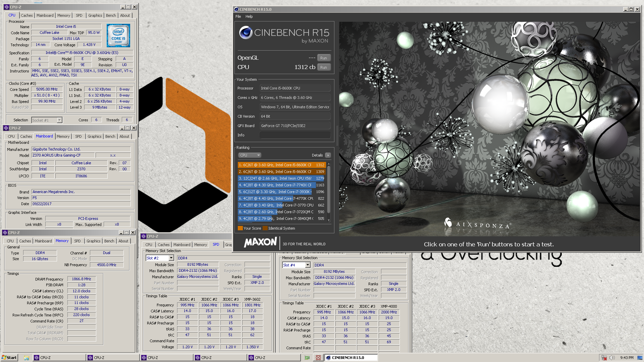Click the network status tray icon with red X
Image resolution: width=644 pixels, height=362 pixels.
coord(604,358)
